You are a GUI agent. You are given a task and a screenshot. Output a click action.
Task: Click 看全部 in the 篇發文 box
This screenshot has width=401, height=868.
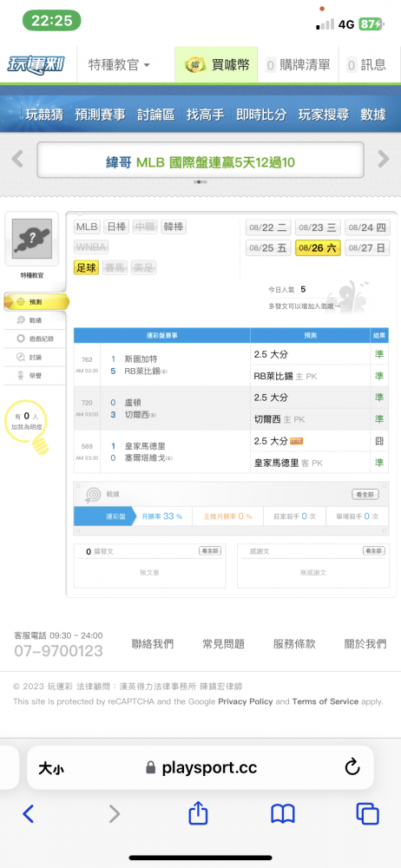coord(210,551)
